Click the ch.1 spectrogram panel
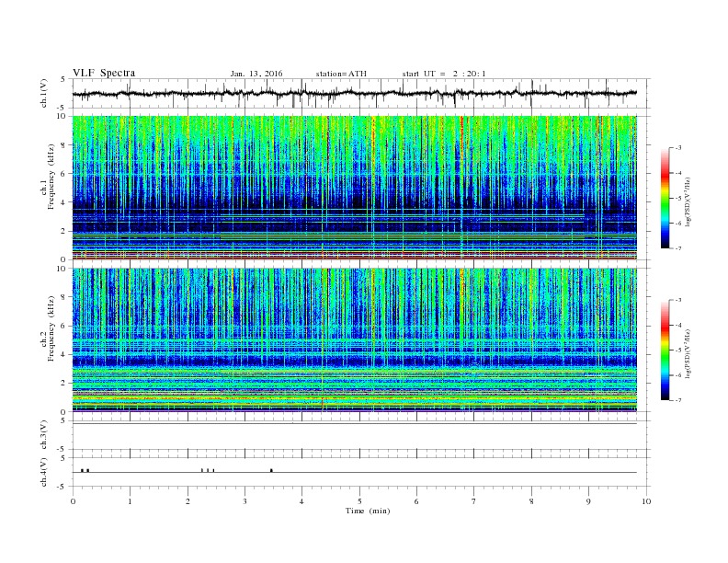The width and height of the screenshot is (728, 563). (x=355, y=188)
